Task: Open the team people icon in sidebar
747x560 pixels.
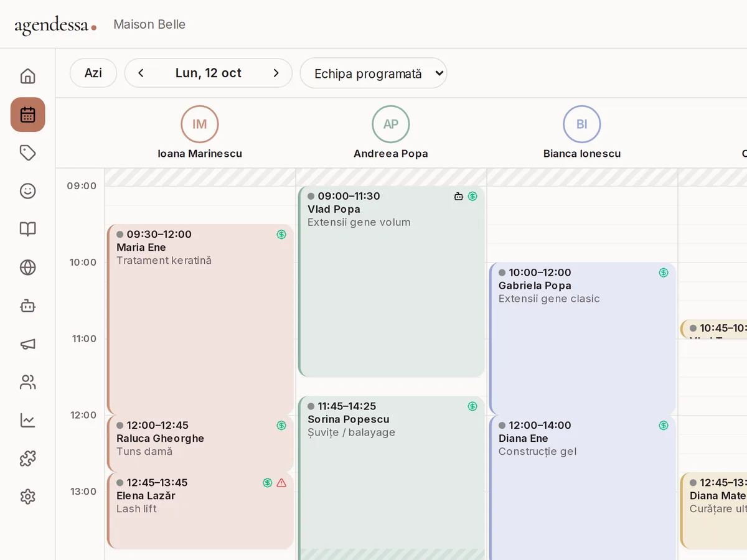Action: (x=27, y=382)
